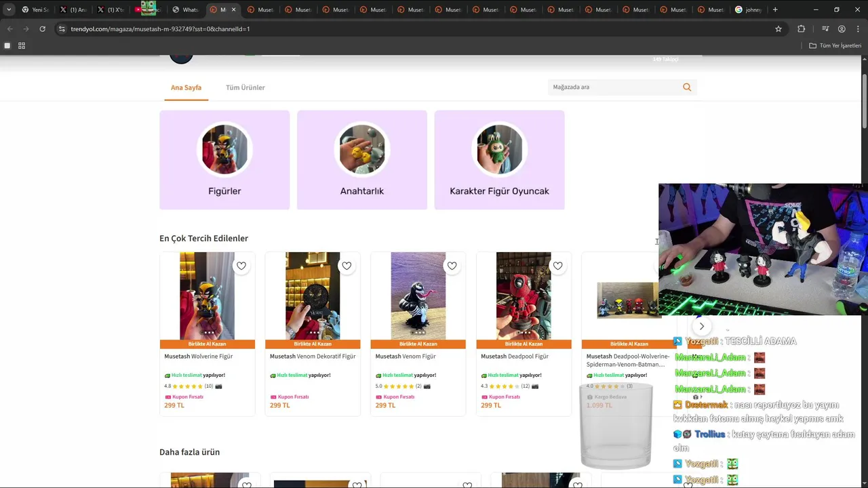Close the active Musetash tab
868x488 pixels.
point(233,9)
